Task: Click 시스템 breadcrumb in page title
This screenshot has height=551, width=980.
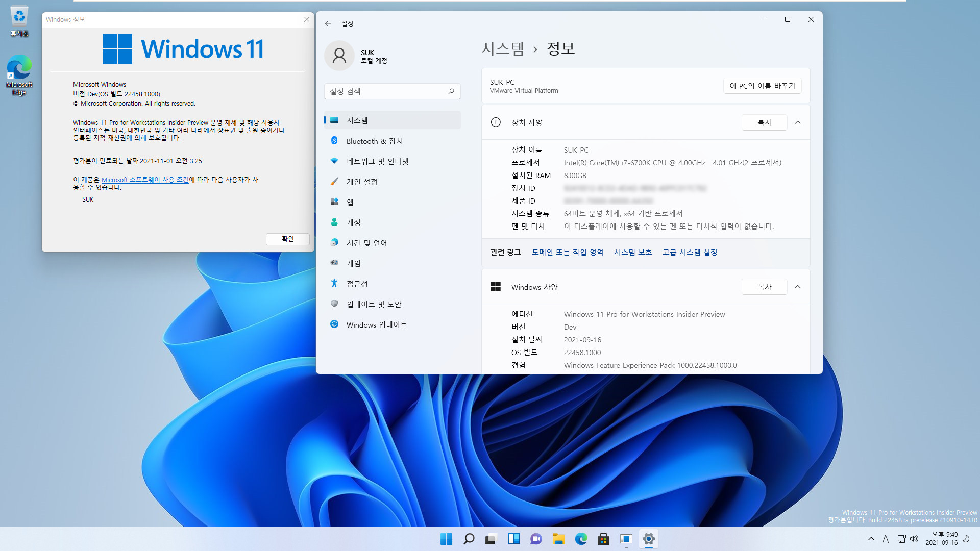Action: (x=503, y=48)
